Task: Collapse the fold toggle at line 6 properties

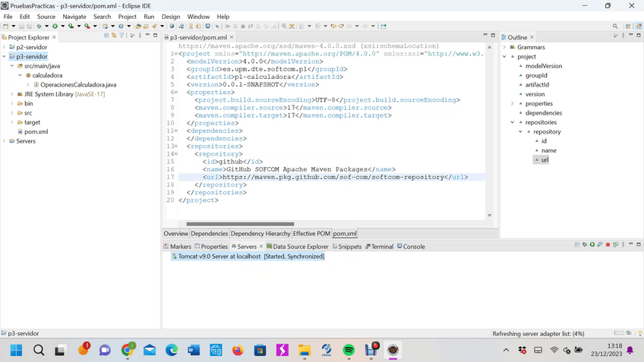Action: (x=176, y=93)
